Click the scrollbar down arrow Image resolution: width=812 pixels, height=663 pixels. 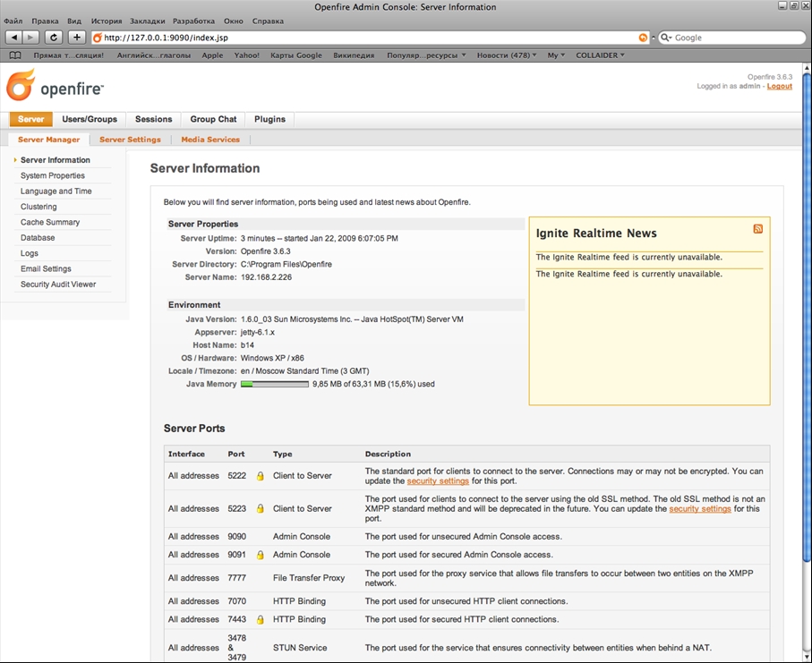(807, 658)
